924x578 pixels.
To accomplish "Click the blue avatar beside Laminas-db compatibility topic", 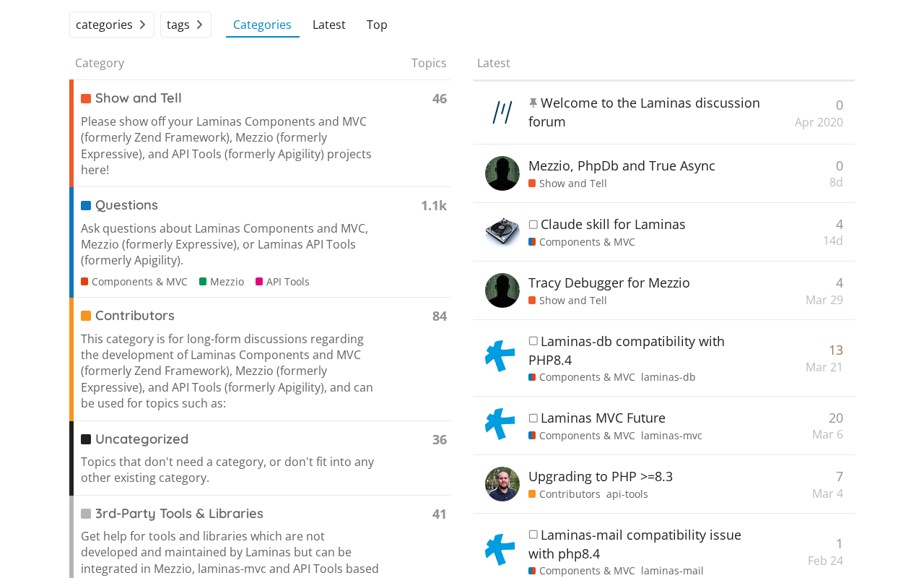I will (x=500, y=356).
